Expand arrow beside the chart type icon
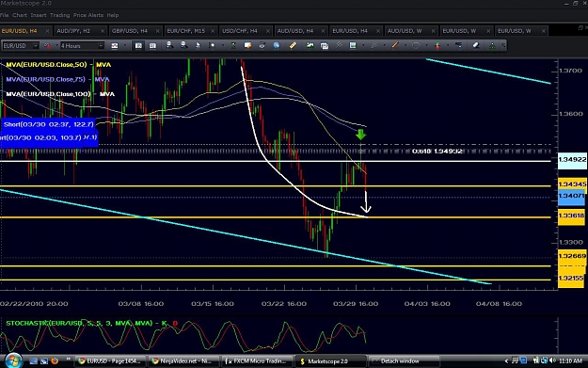The width and height of the screenshot is (588, 368). coord(125,46)
